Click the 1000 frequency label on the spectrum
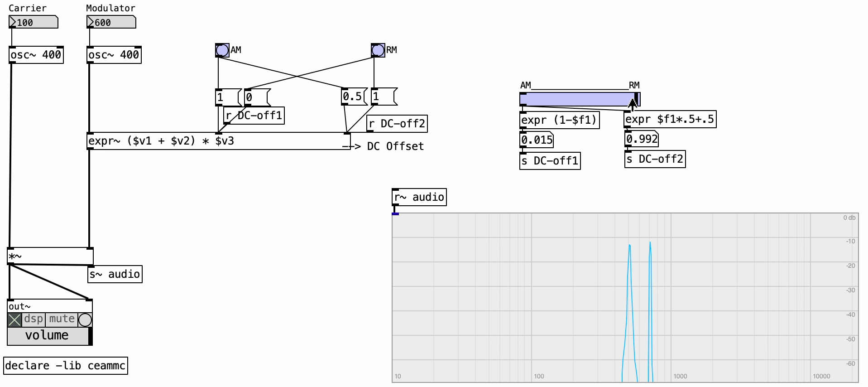 [680, 376]
